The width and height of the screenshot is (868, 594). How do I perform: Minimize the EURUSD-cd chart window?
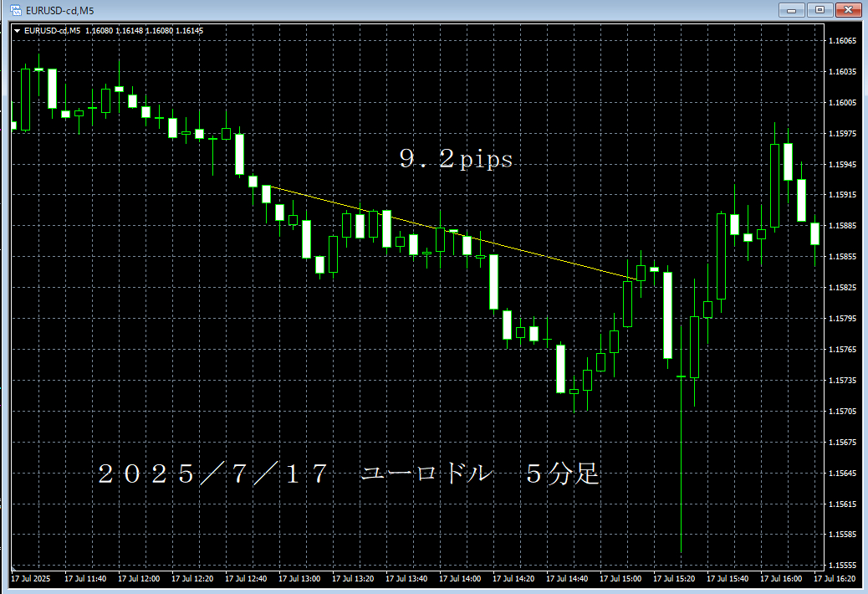point(793,10)
